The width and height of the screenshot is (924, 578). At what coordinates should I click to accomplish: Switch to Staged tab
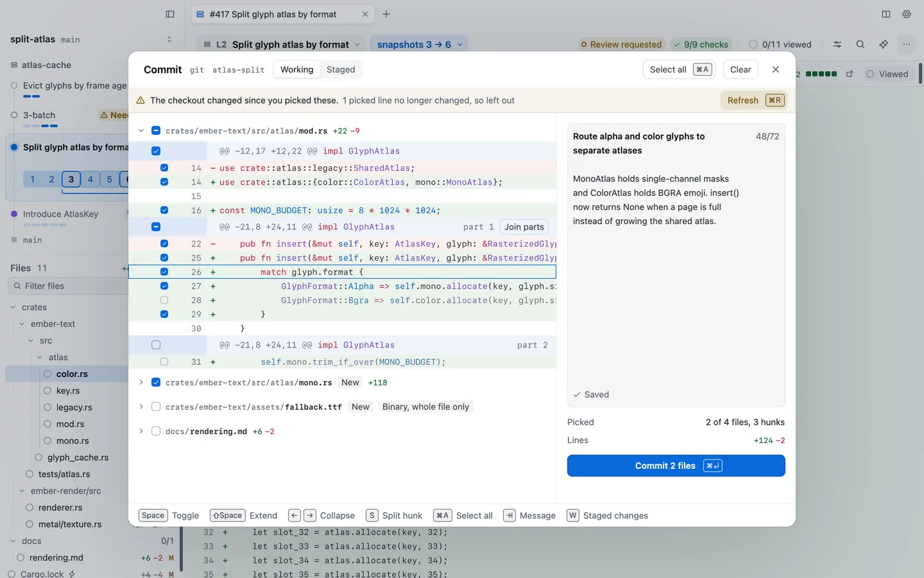(x=341, y=69)
